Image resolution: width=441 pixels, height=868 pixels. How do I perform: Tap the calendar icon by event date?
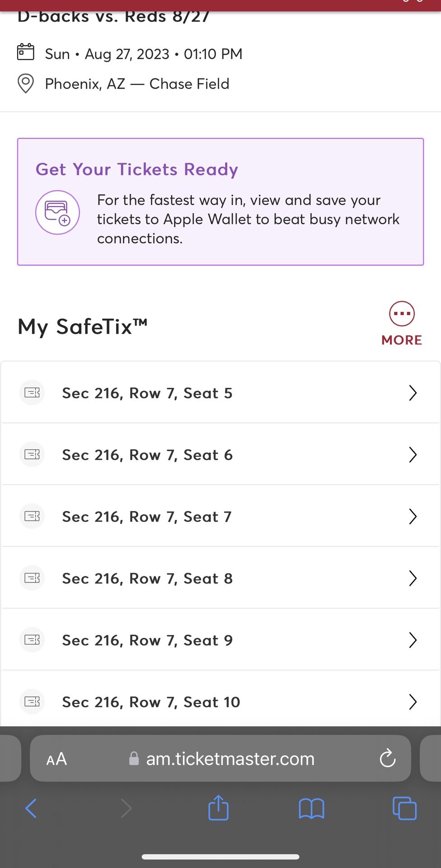25,52
